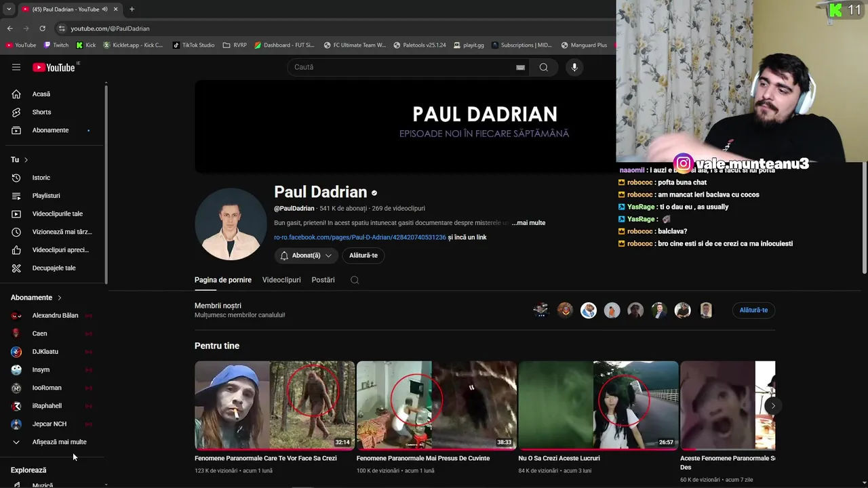868x488 pixels.
Task: Open site information icon in address bar
Action: [x=62, y=28]
